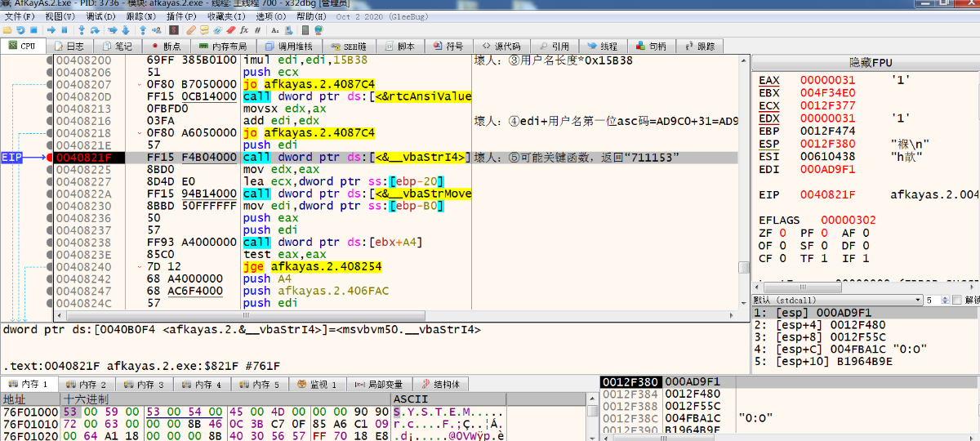Screen dimensions: 980x441
Task: Click the EFLAGS value 00000302
Action: pyautogui.click(x=847, y=220)
